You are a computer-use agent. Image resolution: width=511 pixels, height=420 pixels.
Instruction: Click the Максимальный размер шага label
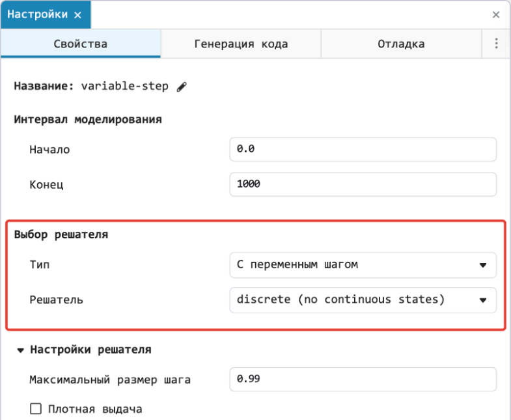click(x=110, y=380)
